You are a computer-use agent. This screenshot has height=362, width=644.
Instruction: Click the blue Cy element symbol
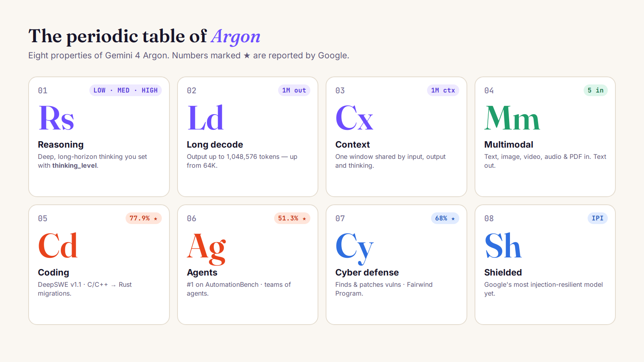pyautogui.click(x=355, y=249)
